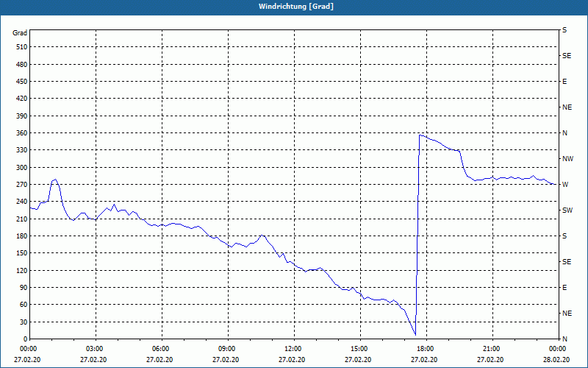The height and width of the screenshot is (368, 588).
Task: Click the 180 label on the left axis
Action: 22,236
